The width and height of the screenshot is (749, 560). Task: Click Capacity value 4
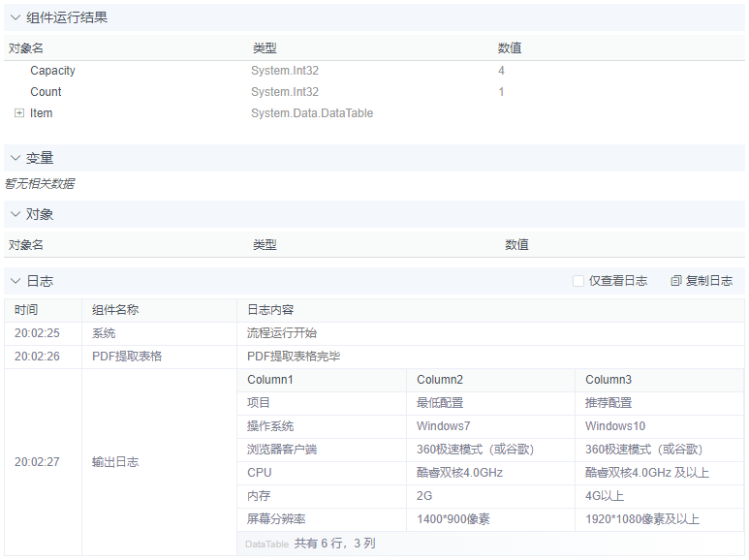(501, 71)
